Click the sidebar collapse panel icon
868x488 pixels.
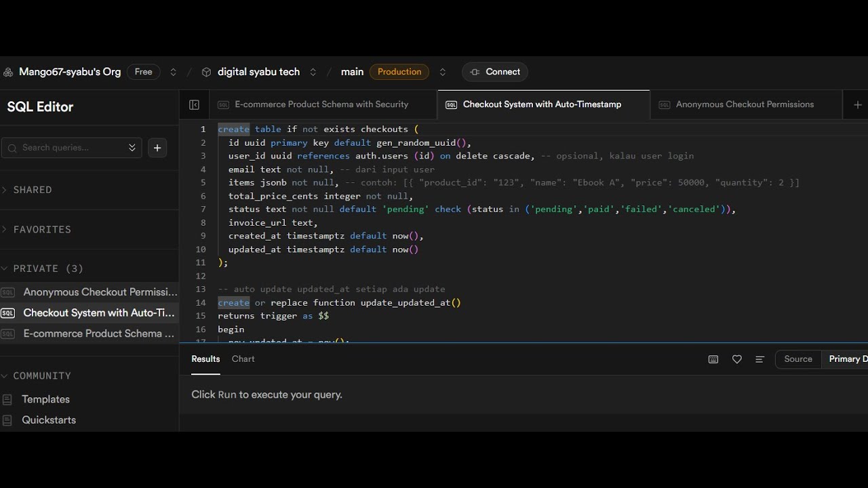coord(194,105)
